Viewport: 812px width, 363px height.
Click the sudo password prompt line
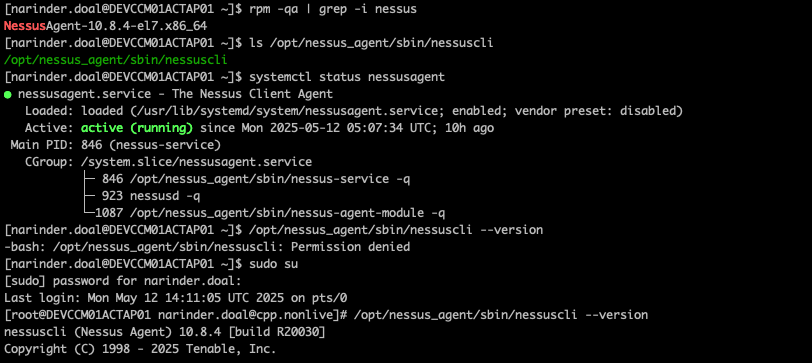123,281
